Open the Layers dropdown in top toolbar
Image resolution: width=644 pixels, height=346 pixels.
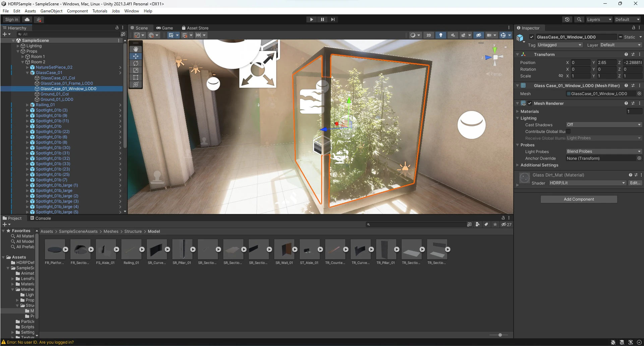pyautogui.click(x=599, y=19)
